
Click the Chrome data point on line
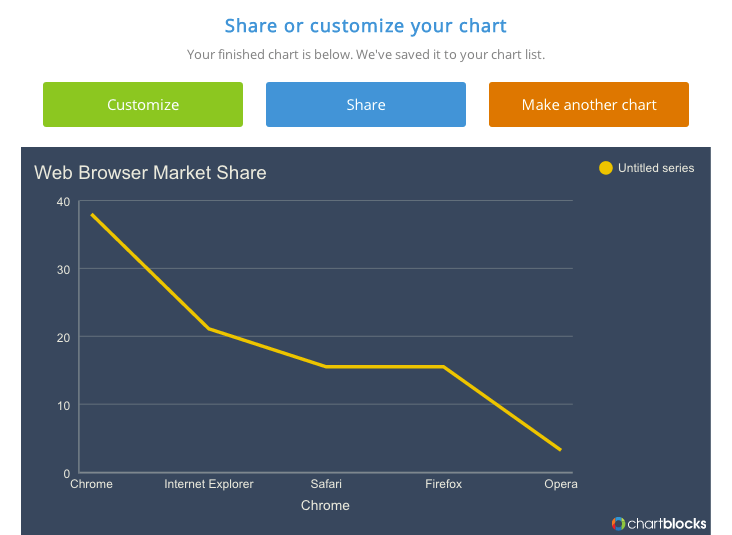point(92,214)
